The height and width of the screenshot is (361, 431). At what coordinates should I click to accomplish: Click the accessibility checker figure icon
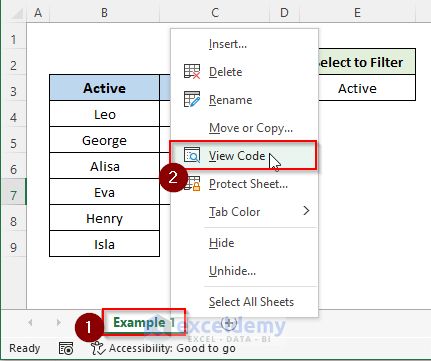(98, 348)
